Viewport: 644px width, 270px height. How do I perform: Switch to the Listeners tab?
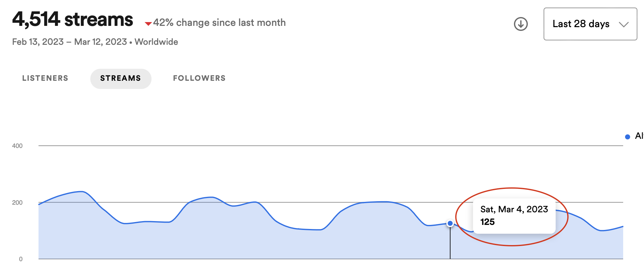45,78
